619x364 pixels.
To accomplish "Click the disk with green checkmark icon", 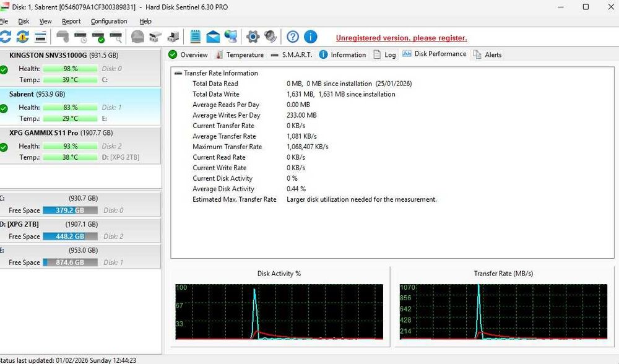I will (98, 37).
